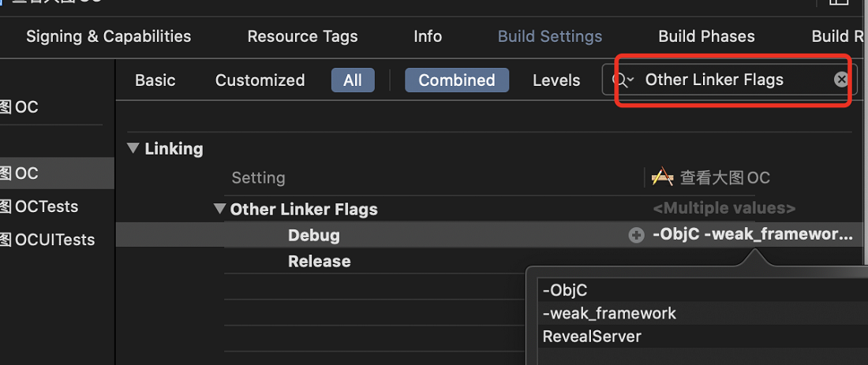Switch to the Info tab
Image resolution: width=868 pixels, height=365 pixels.
(428, 36)
